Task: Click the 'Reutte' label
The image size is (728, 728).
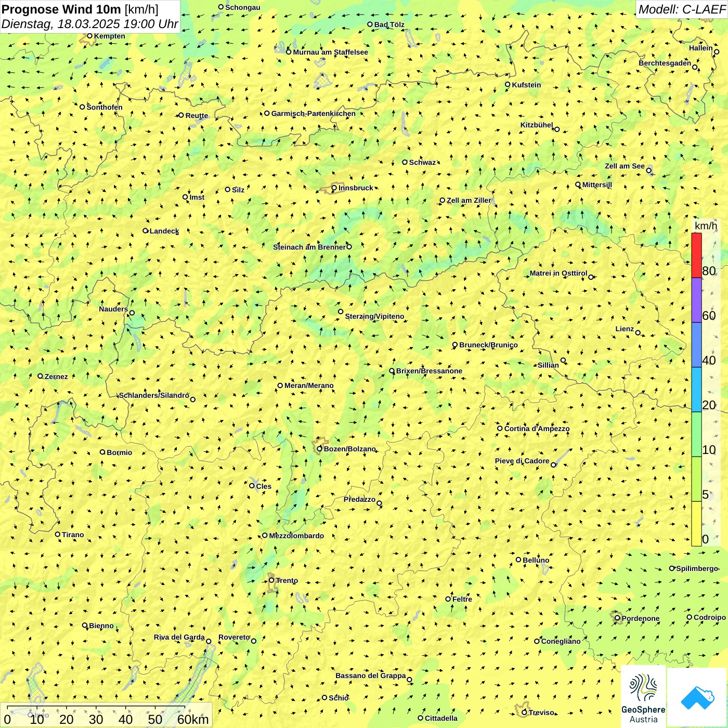Action: tap(197, 115)
